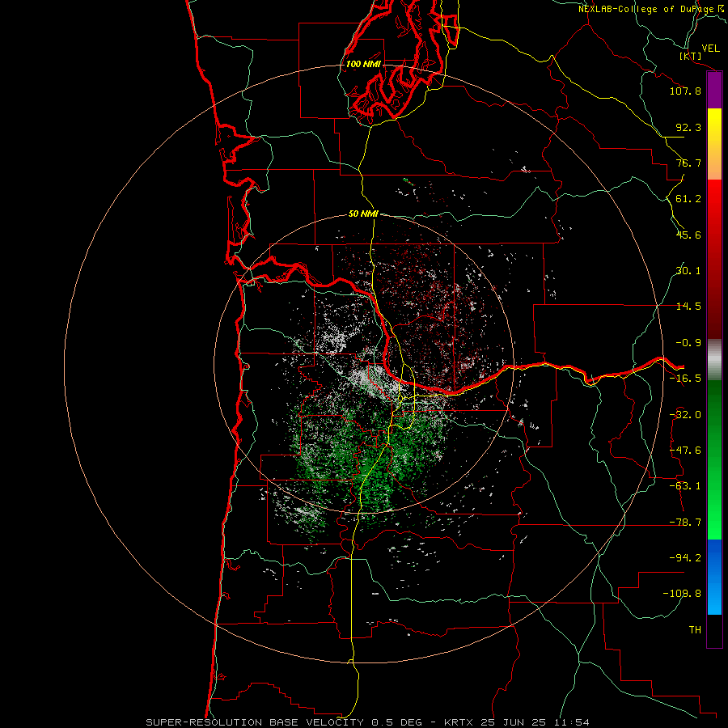The height and width of the screenshot is (728, 728).
Task: Click the 92.3 legend value
Action: click(x=688, y=127)
